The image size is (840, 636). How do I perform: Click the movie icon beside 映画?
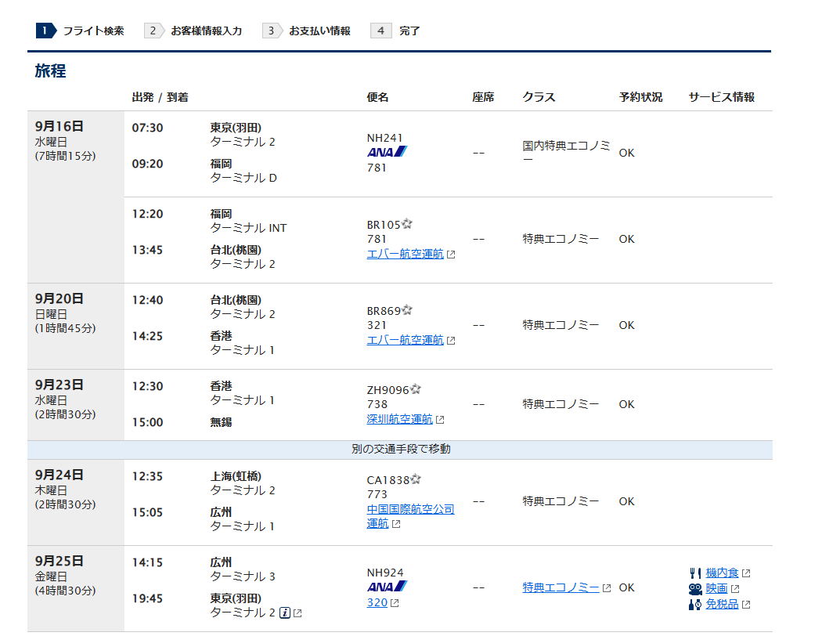tap(695, 589)
